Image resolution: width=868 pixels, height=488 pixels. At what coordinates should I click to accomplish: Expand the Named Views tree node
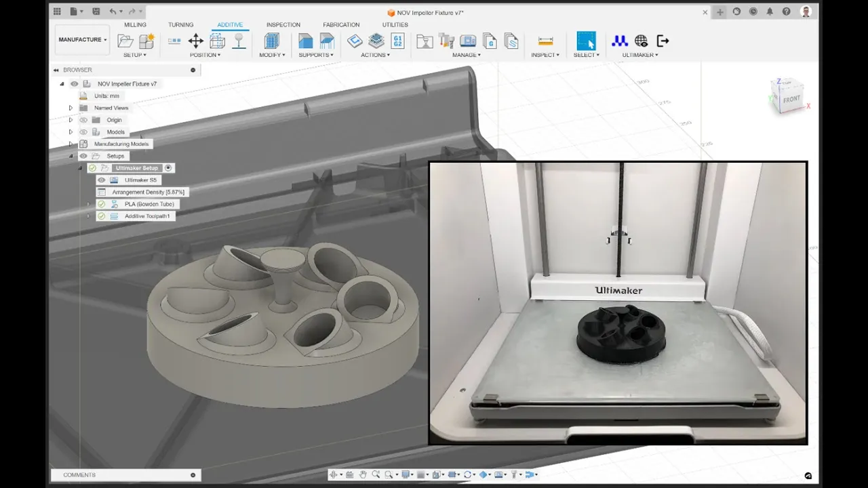[x=71, y=108]
